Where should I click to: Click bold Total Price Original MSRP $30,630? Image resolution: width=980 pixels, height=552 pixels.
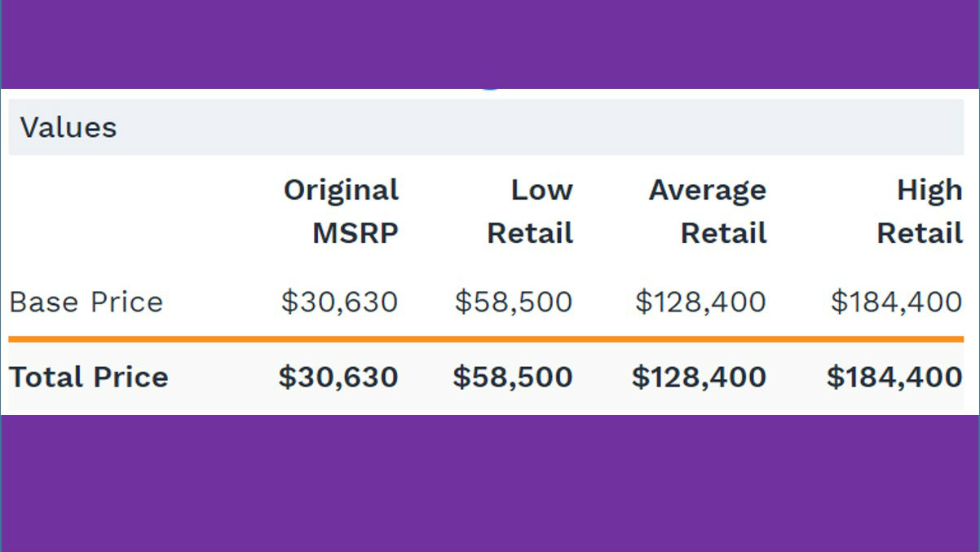click(x=338, y=378)
